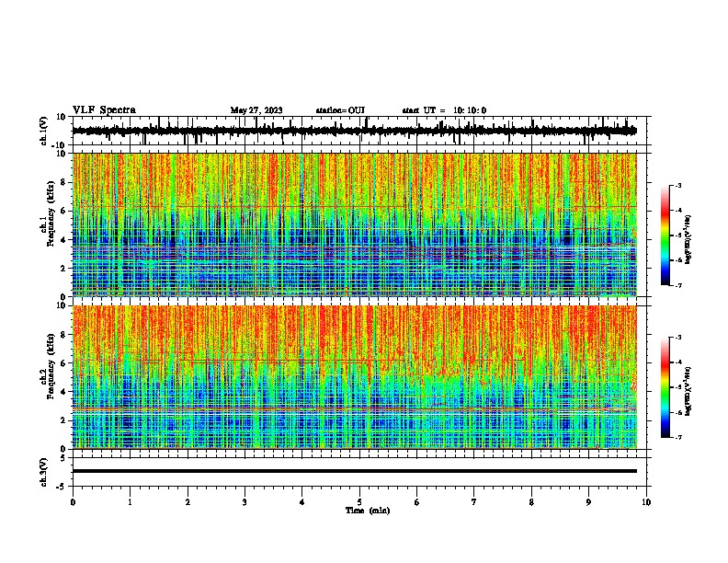Screen dimensions: 728x563
Task: Click the "VLF Spectra" plot title
Action: click(104, 110)
